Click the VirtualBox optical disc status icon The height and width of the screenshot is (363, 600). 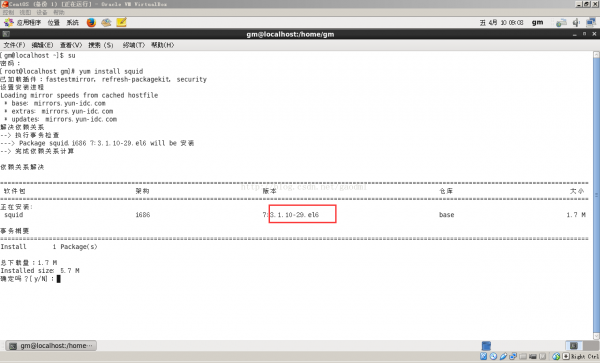click(494, 356)
